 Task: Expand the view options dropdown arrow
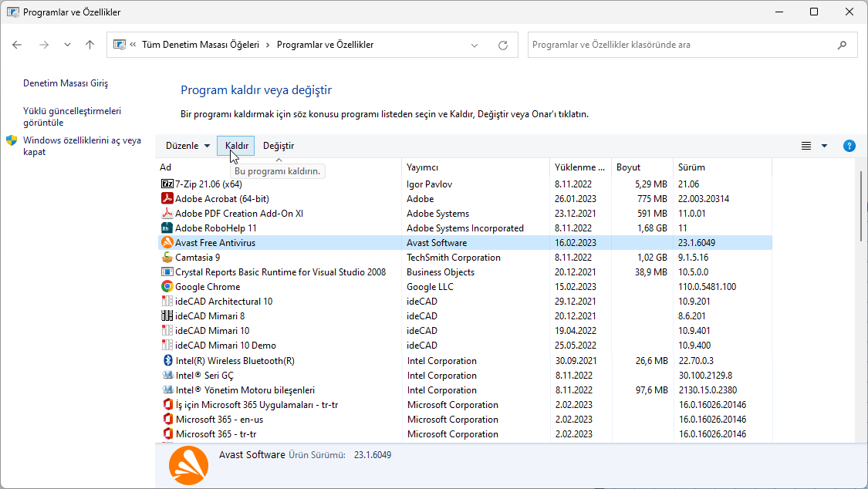coord(824,146)
